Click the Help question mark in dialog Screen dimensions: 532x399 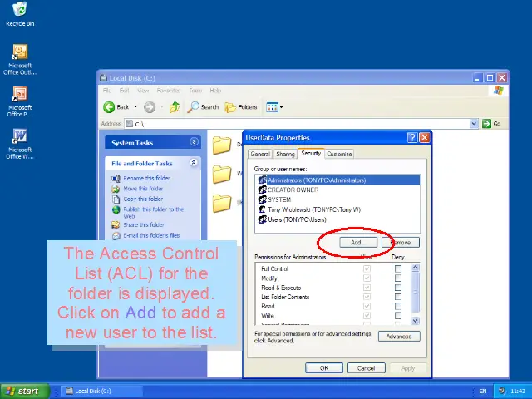tap(412, 138)
